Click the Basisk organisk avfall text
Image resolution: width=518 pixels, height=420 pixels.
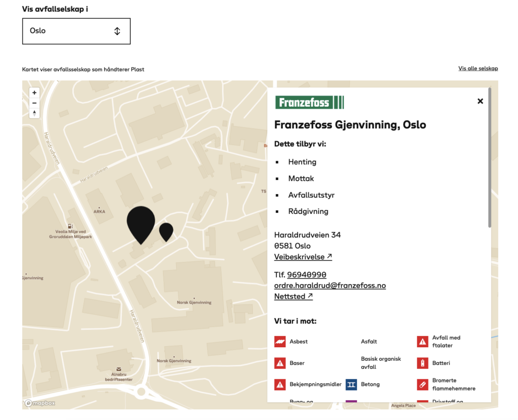tap(380, 363)
